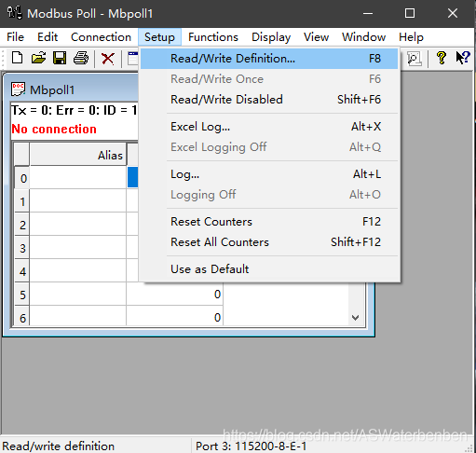The width and height of the screenshot is (476, 453).
Task: Click the yellow question mark help icon
Action: click(x=442, y=58)
